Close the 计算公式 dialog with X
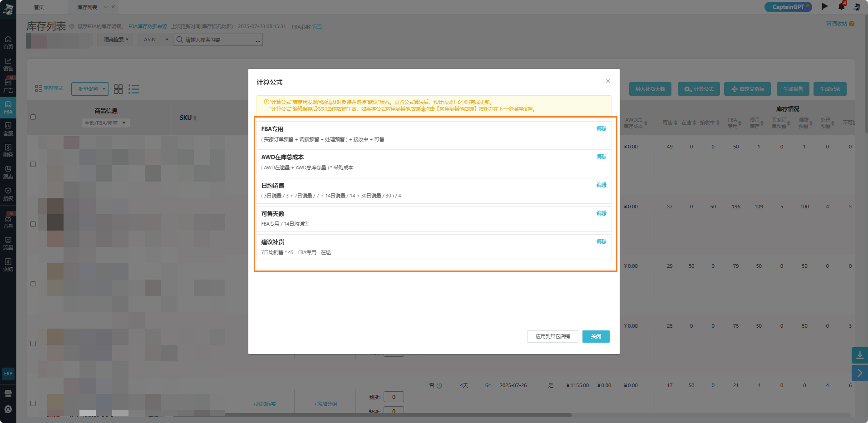This screenshot has height=423, width=868. (608, 81)
